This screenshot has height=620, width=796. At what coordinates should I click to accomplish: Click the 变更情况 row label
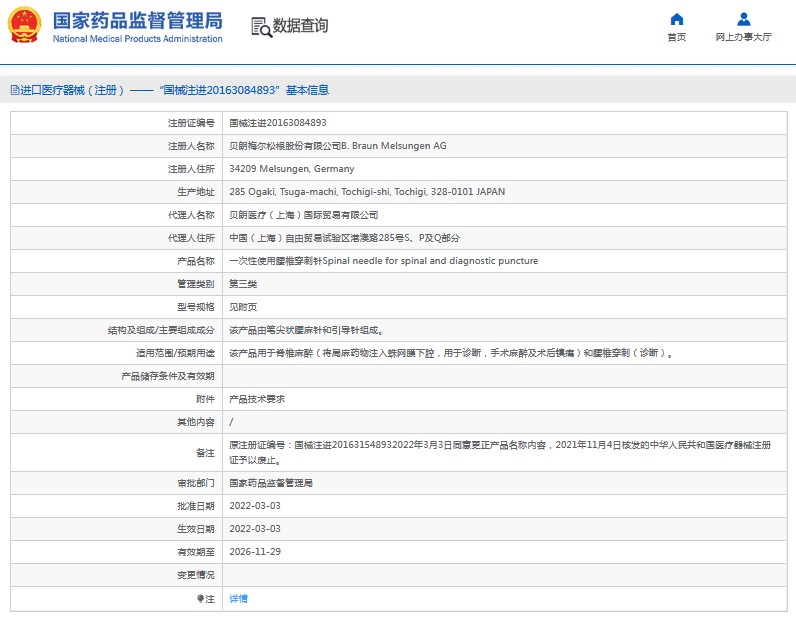pos(196,575)
